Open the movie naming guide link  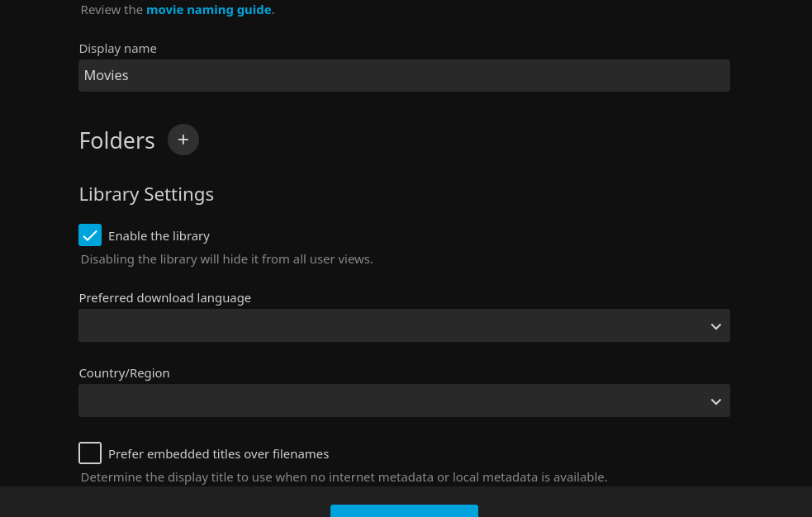(209, 10)
